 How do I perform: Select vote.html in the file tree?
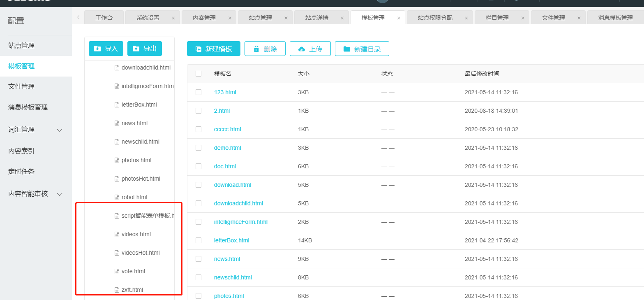(133, 271)
